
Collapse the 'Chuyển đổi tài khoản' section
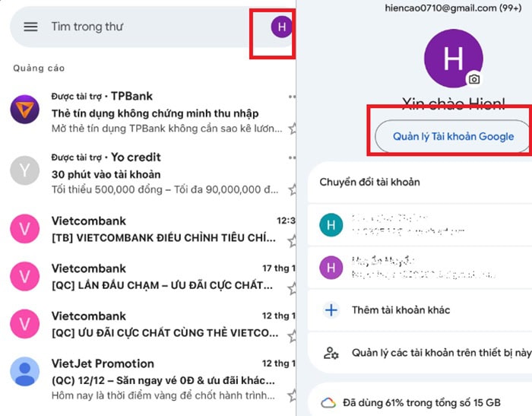420,182
